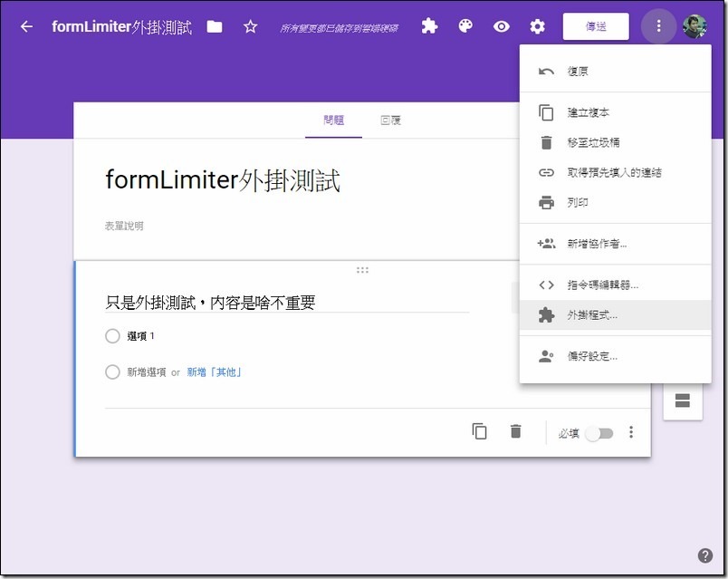Toggle the 必填 required switch
Screen dimensions: 728x579
click(599, 433)
